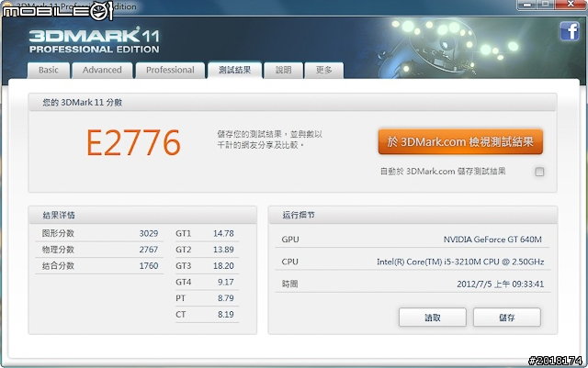Screen dimensions: 588x368
Task: Click the CPU Intel Core i5-3210M row
Action: coord(411,262)
